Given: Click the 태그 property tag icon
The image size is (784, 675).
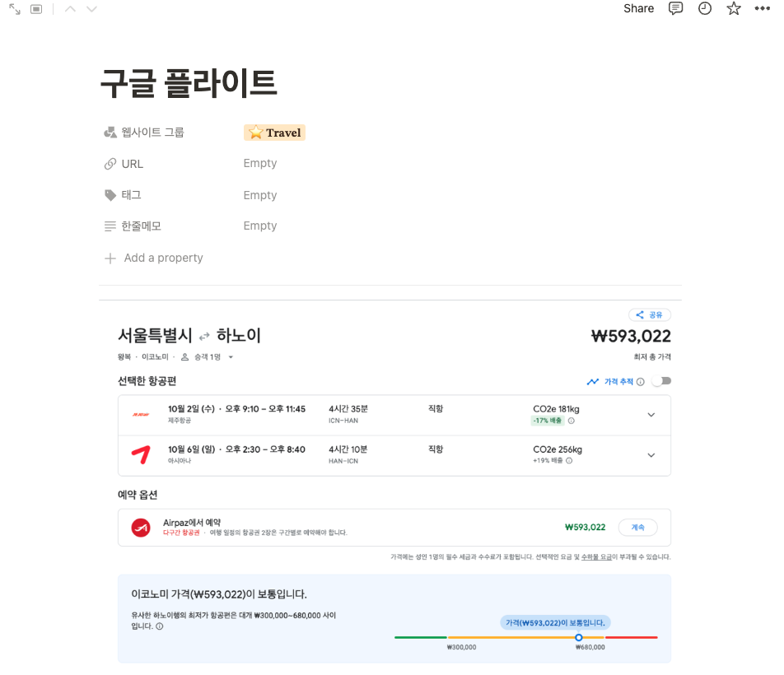Looking at the screenshot, I should [x=110, y=195].
